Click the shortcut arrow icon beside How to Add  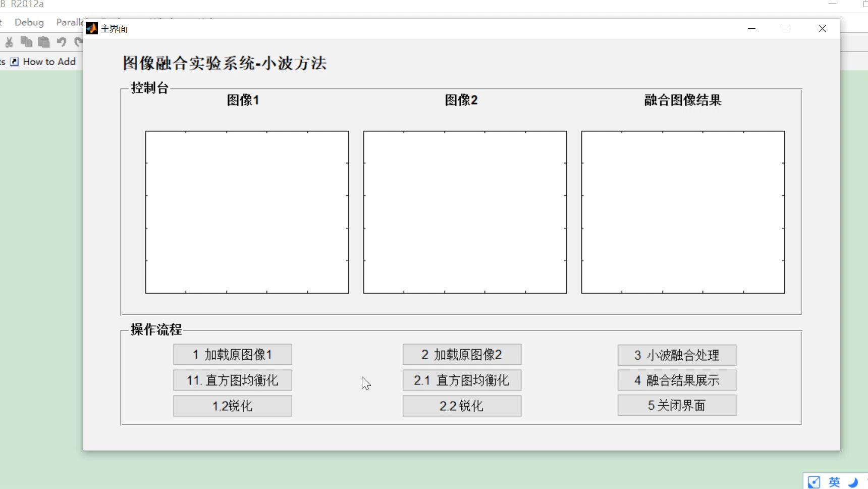point(15,61)
